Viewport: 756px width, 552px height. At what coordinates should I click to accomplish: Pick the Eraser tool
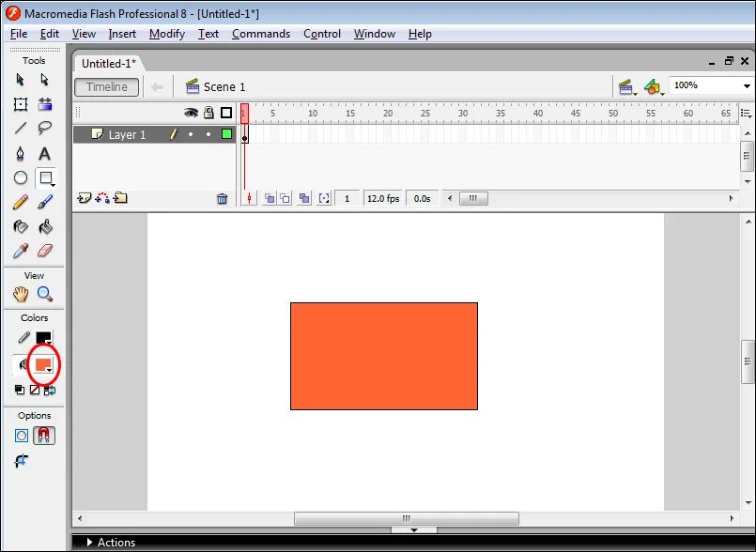45,251
